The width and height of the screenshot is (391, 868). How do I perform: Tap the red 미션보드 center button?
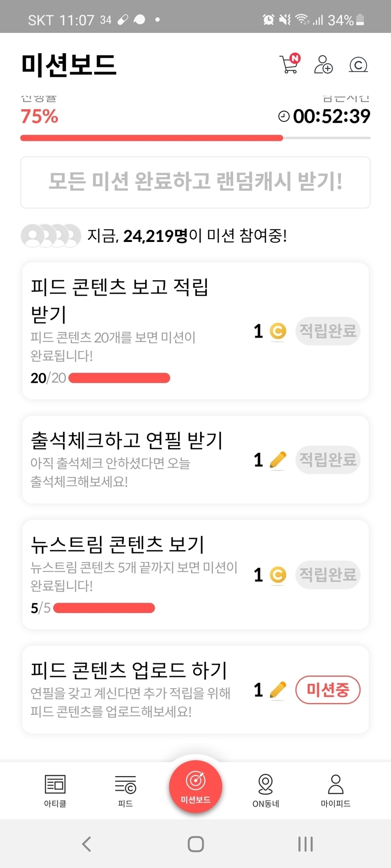(x=195, y=786)
